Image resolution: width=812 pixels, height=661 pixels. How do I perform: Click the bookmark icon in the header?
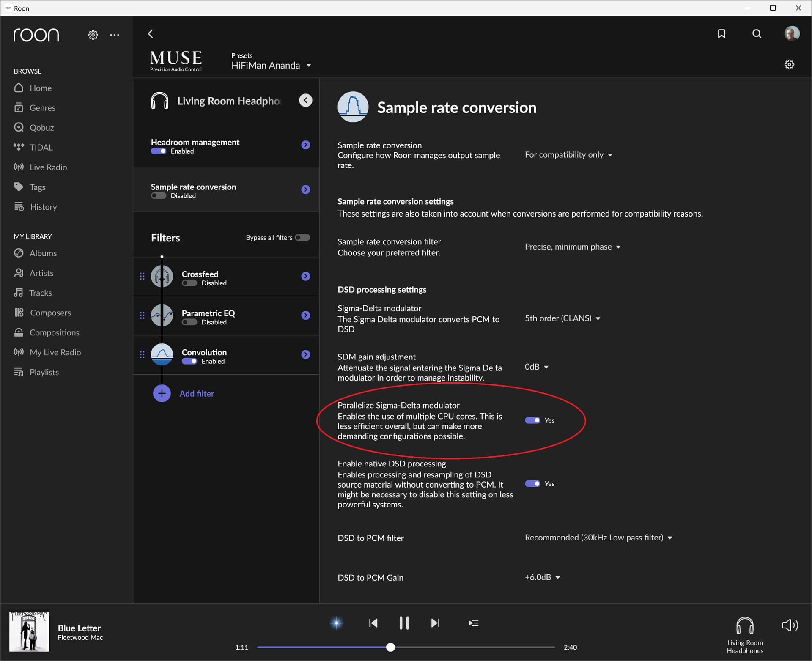[x=722, y=34]
